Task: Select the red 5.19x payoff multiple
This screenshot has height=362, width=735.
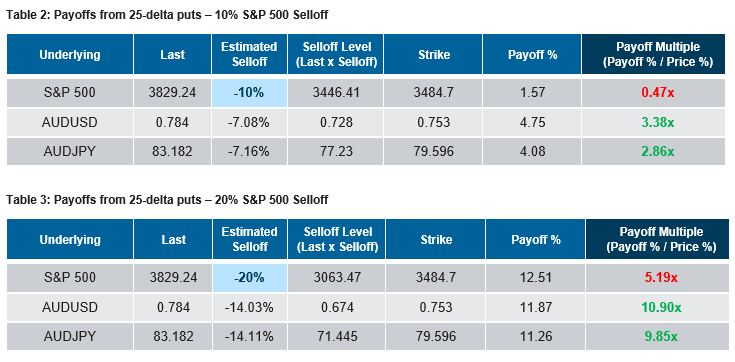Action: pyautogui.click(x=655, y=278)
